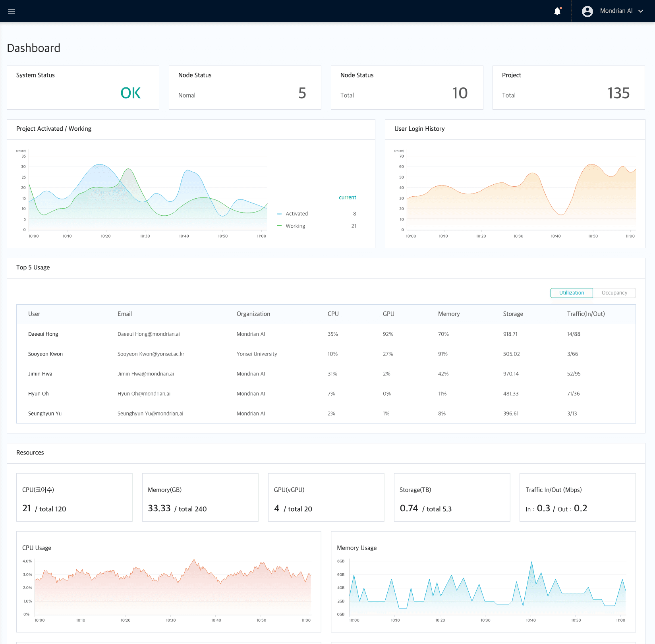Click Storage value 396.61
The image size is (655, 644).
[x=511, y=414]
